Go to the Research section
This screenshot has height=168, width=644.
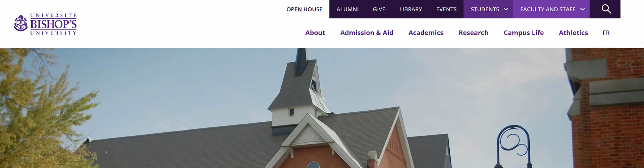pyautogui.click(x=473, y=33)
